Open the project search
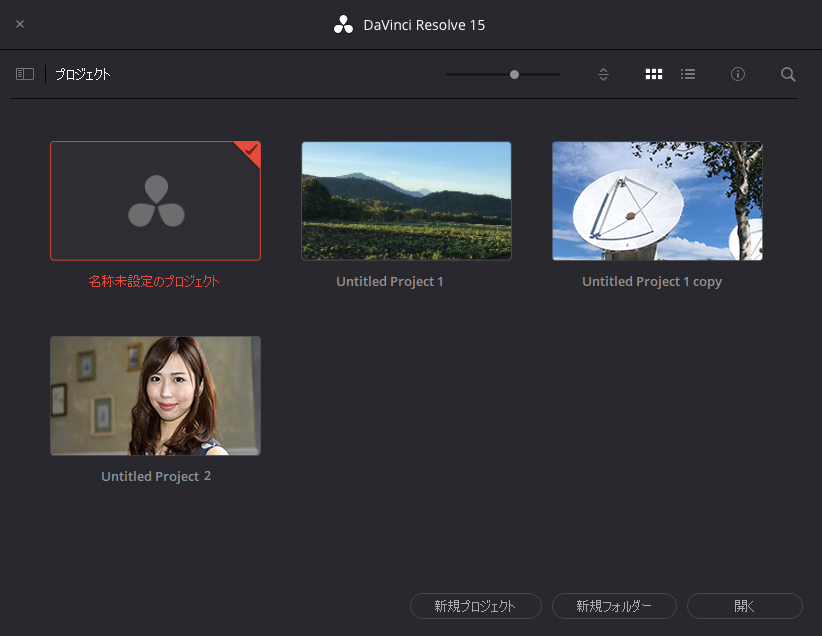This screenshot has width=822, height=636. [788, 74]
